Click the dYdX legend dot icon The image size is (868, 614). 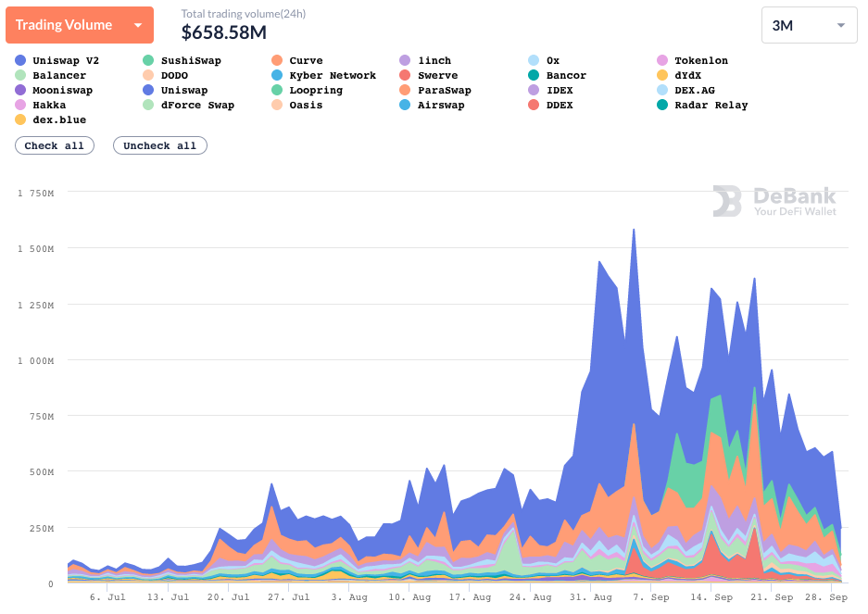(x=661, y=75)
